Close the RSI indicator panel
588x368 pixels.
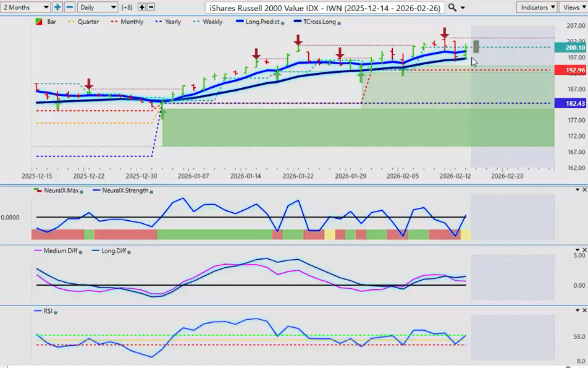point(584,311)
